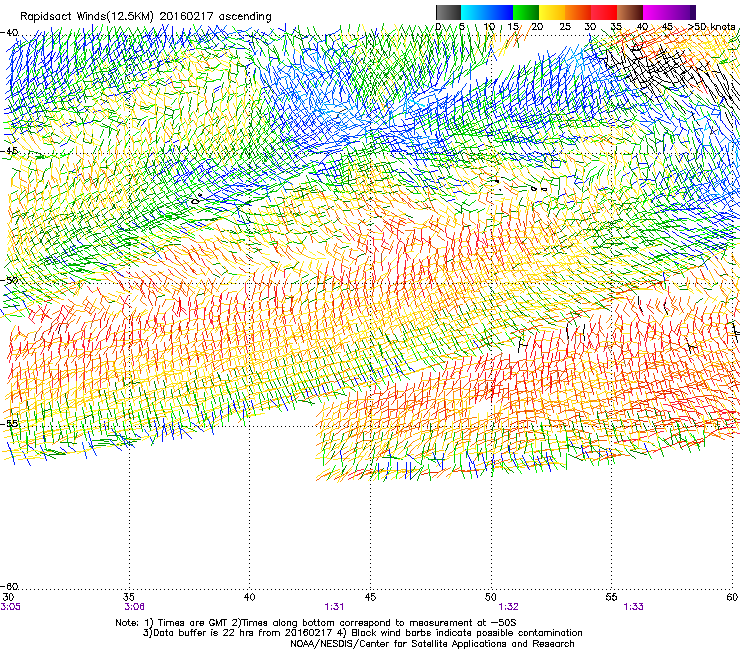Click the '10' label under the color bar
The width and height of the screenshot is (740, 650).
point(489,27)
